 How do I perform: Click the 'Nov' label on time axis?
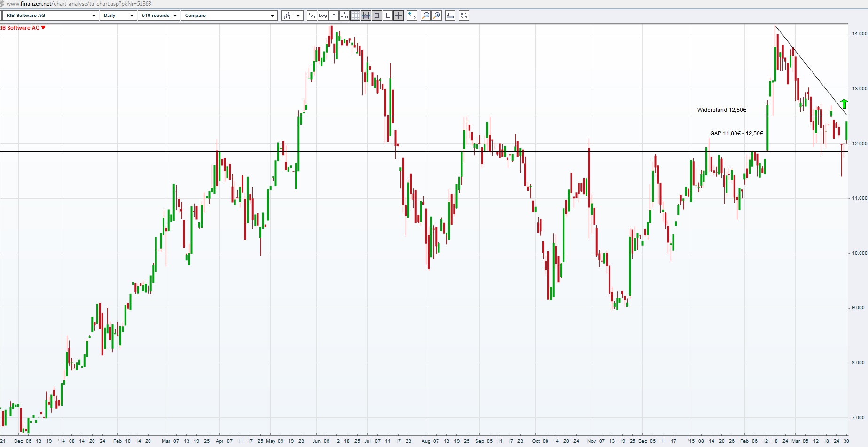pos(592,441)
